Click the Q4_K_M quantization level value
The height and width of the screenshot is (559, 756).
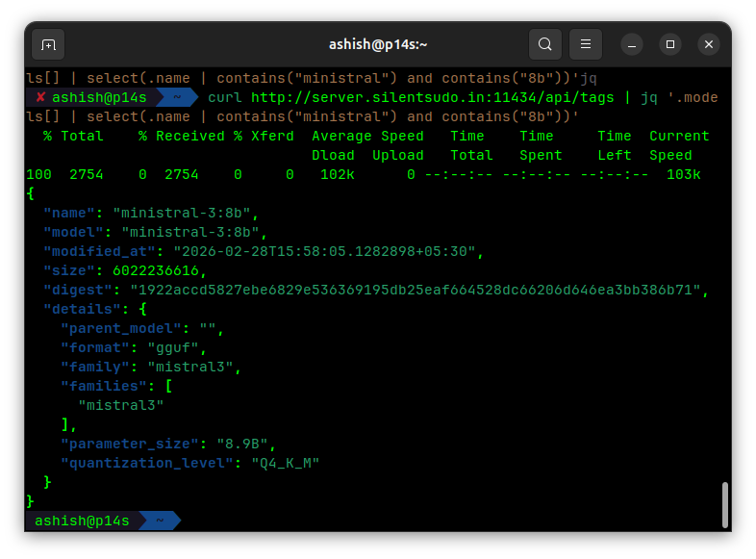pyautogui.click(x=285, y=463)
